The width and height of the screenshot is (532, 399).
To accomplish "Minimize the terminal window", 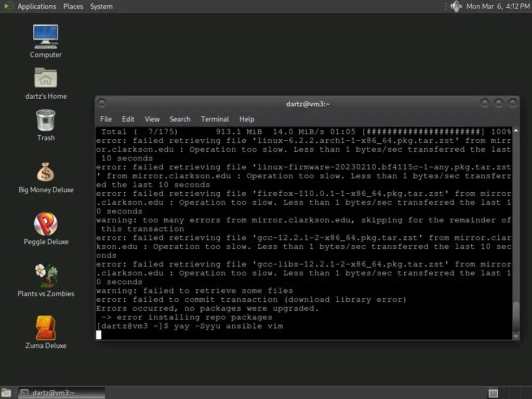I will 485,102.
